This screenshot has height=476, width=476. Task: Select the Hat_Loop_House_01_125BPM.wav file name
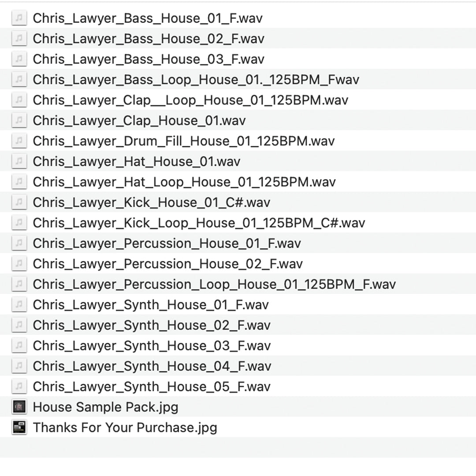[x=184, y=182]
